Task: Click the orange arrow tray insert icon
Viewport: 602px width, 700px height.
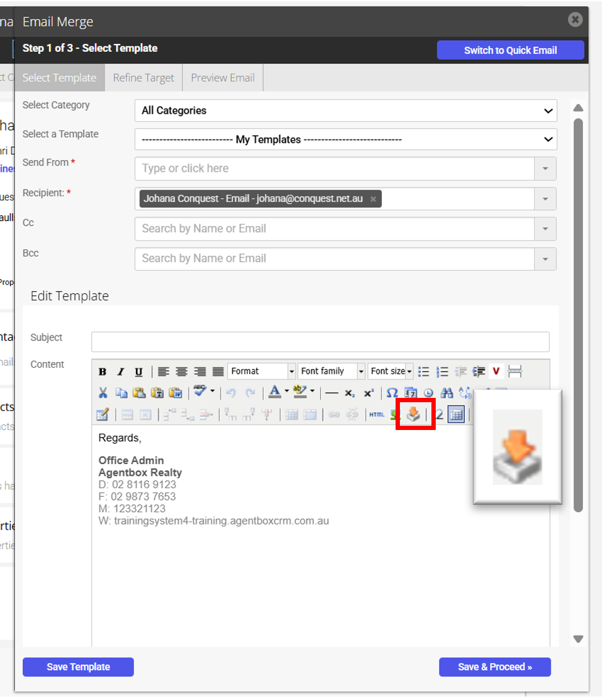Action: coord(413,415)
